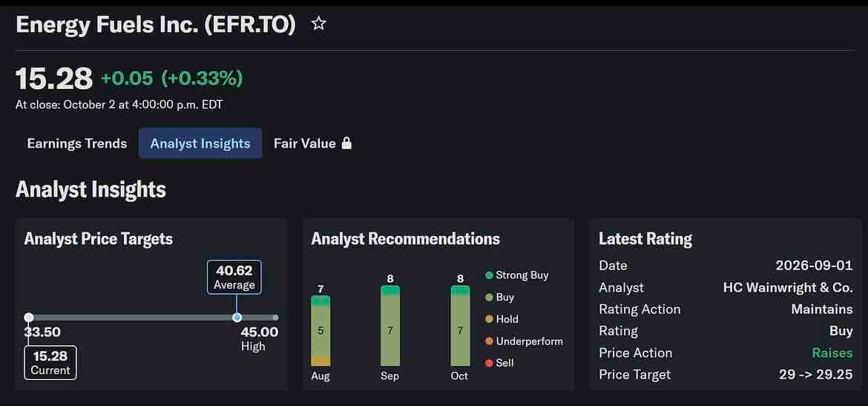Click the Sell red legend dot

coord(489,363)
